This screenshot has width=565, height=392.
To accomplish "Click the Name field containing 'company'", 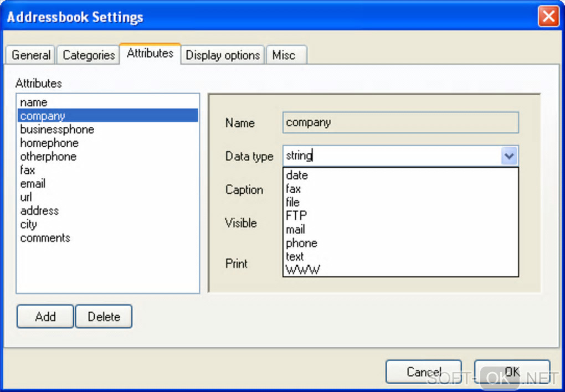I will 400,123.
